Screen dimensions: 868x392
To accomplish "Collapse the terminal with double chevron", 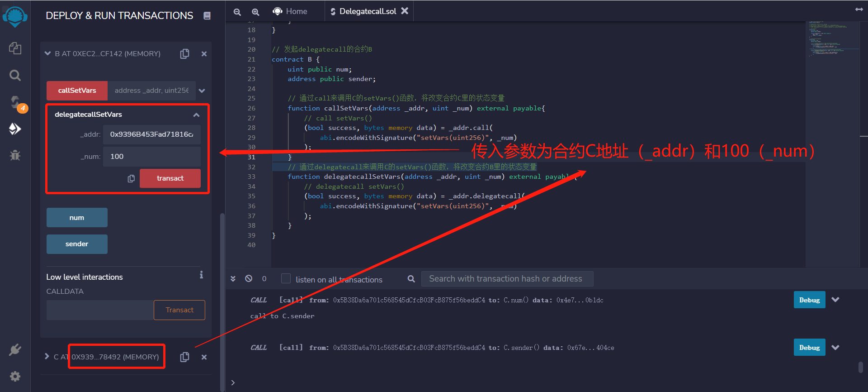I will click(x=233, y=279).
